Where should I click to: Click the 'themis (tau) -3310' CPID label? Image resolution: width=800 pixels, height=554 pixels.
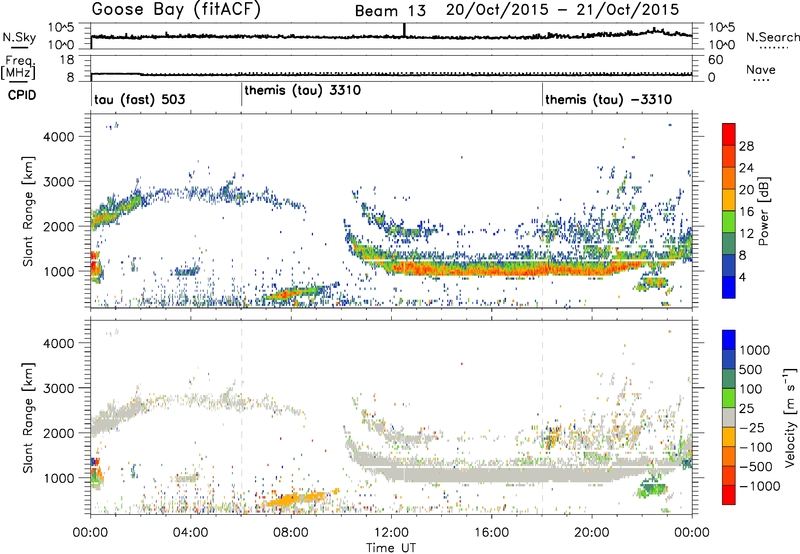coord(608,99)
